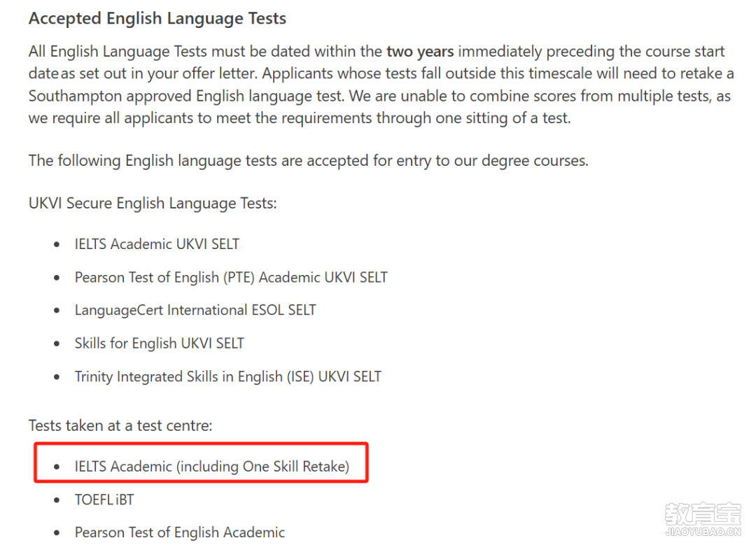Click bullet point beside TOEFL iBT
This screenshot has width=756, height=552.
click(57, 500)
